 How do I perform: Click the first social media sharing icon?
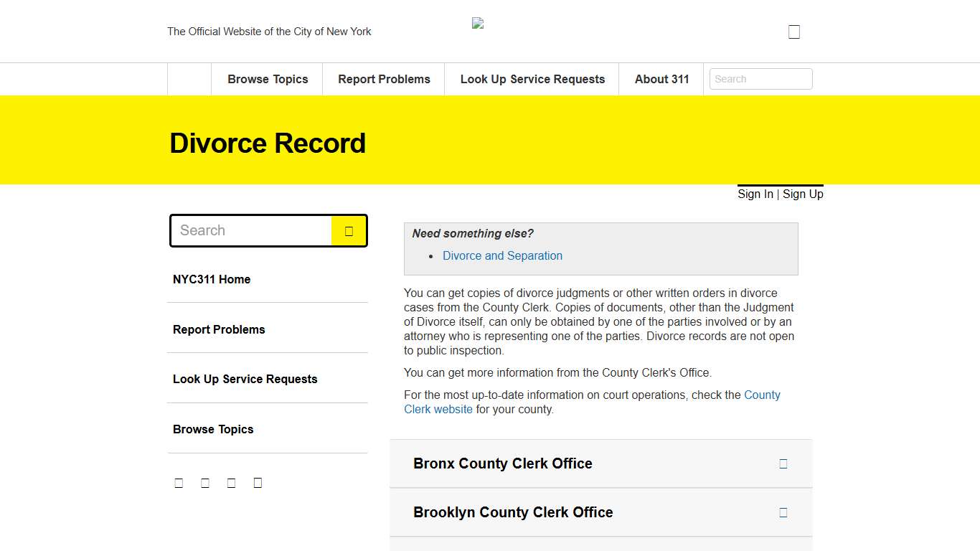click(x=179, y=482)
